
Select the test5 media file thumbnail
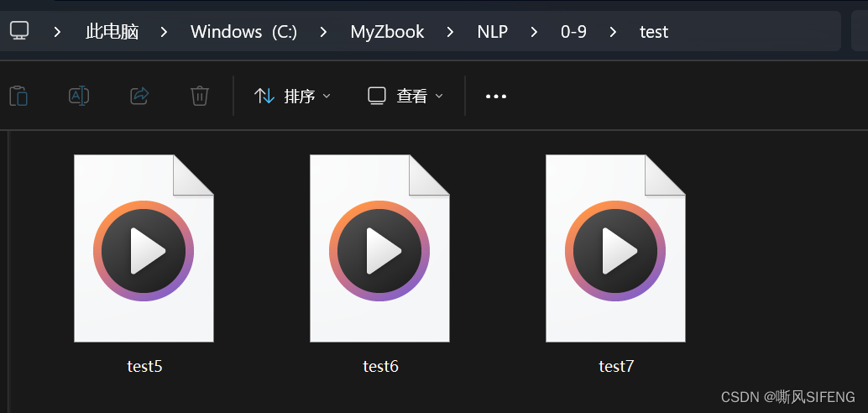(144, 248)
